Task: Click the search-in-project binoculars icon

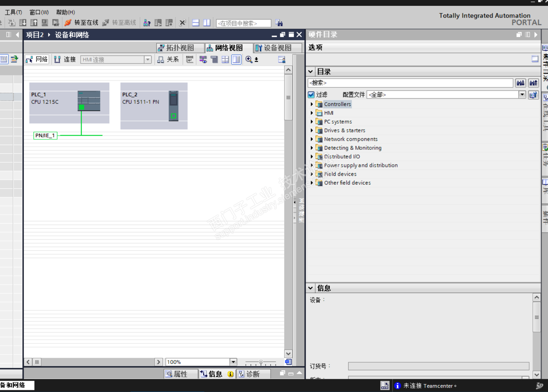Action: click(x=279, y=23)
